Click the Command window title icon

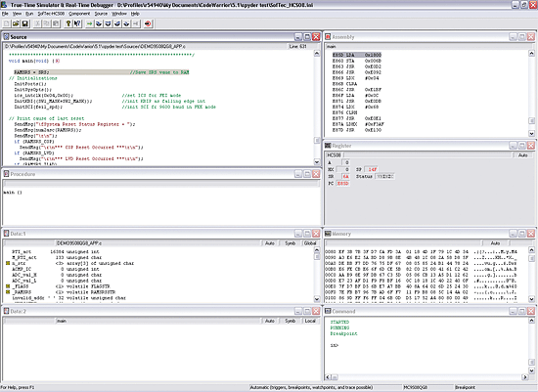[328, 311]
